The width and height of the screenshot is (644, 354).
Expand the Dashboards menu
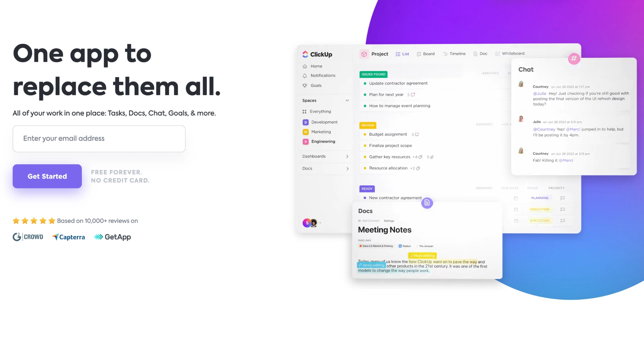(347, 156)
